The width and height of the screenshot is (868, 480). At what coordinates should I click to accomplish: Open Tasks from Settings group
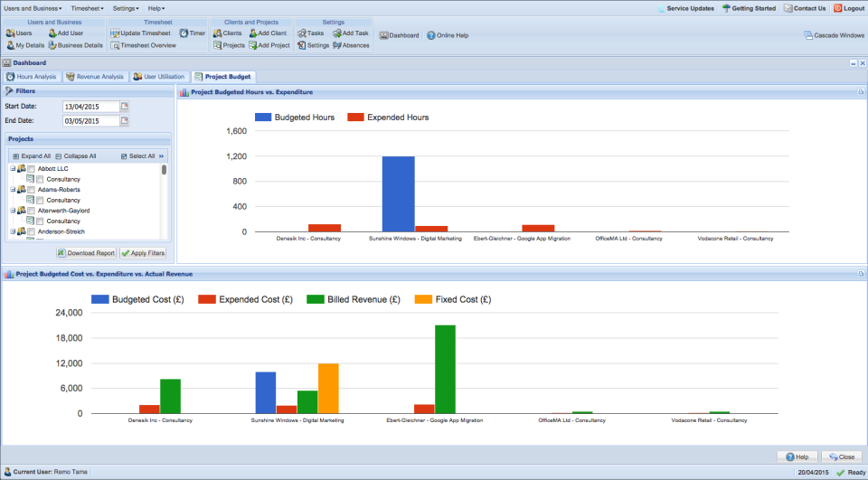click(x=310, y=33)
